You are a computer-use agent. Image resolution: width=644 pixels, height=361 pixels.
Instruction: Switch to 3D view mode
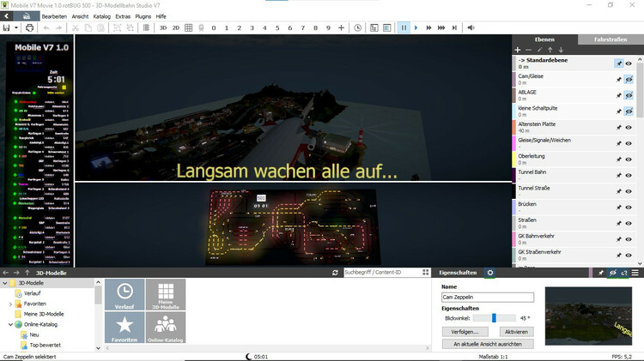point(162,27)
